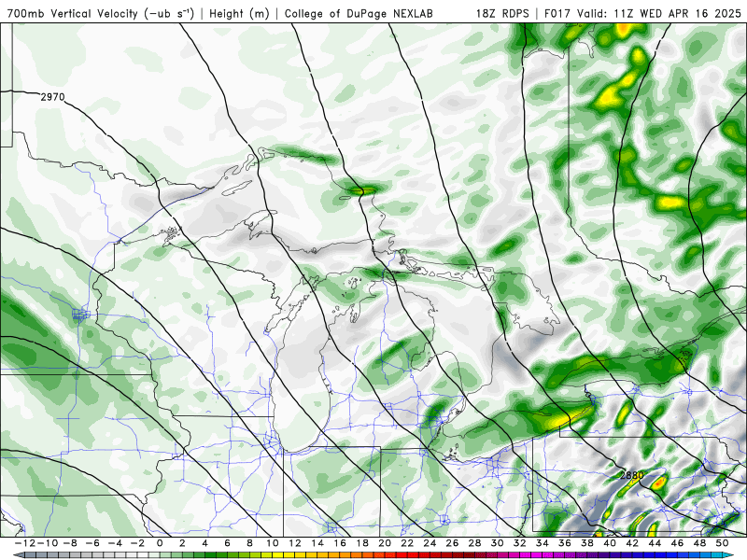The width and height of the screenshot is (747, 560).
Task: Click the '50' value on the color scale
Action: click(722, 543)
